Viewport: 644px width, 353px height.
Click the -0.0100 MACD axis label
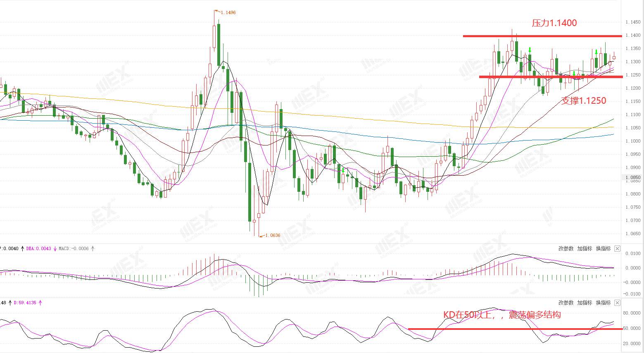click(632, 294)
